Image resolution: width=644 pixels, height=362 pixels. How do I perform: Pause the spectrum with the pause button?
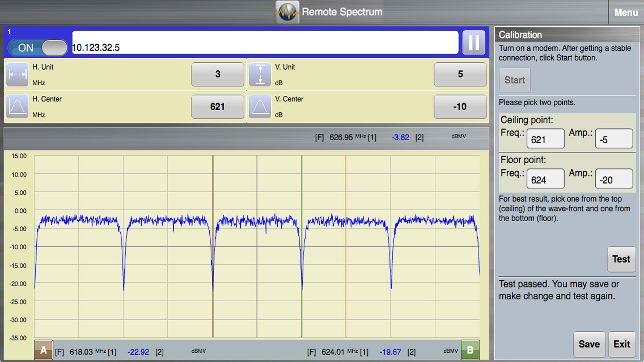pos(474,42)
